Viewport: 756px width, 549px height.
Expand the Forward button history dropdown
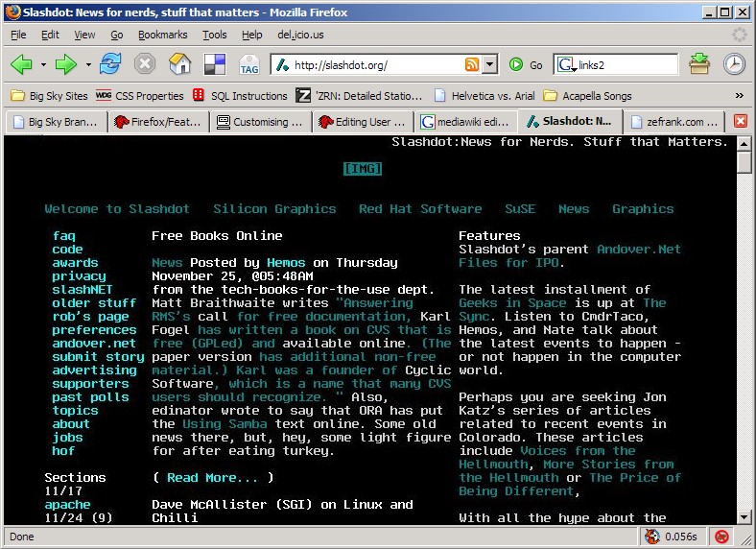(x=88, y=64)
